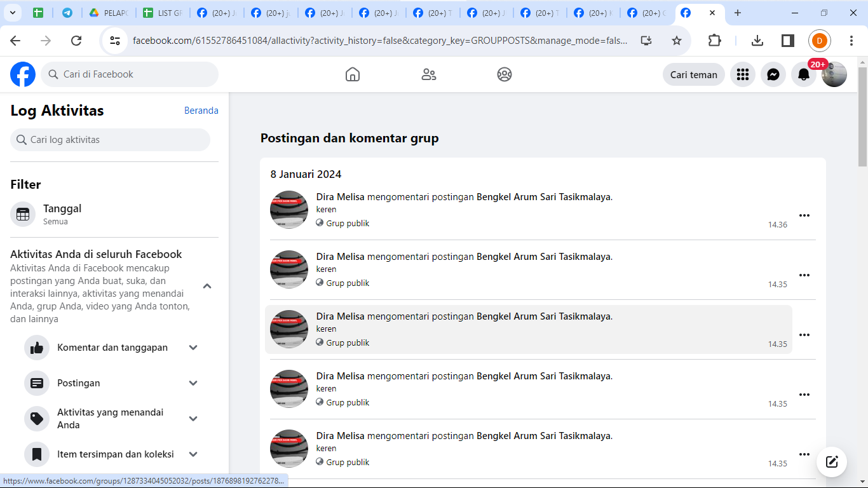This screenshot has width=868, height=488.
Task: Open the Facebook grid menu
Action: tap(743, 74)
